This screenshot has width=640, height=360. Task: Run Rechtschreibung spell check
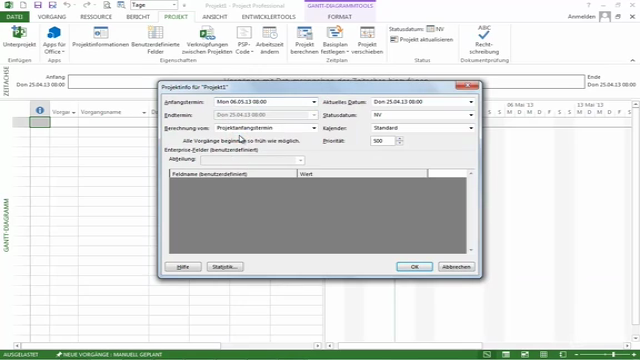[x=484, y=40]
